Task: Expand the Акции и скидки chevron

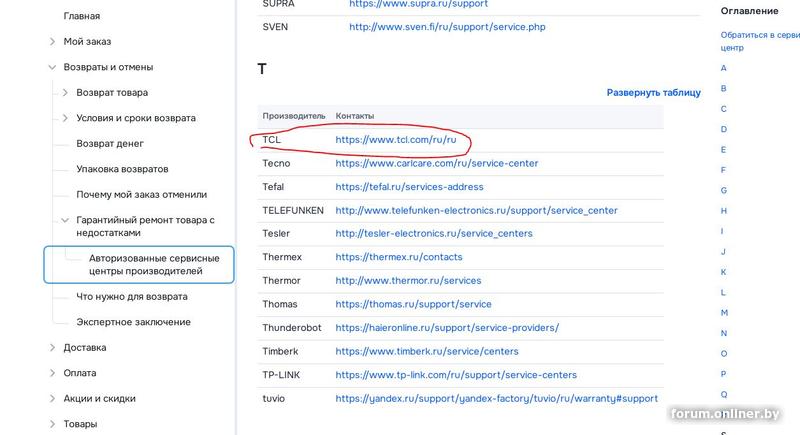Action: point(52,398)
